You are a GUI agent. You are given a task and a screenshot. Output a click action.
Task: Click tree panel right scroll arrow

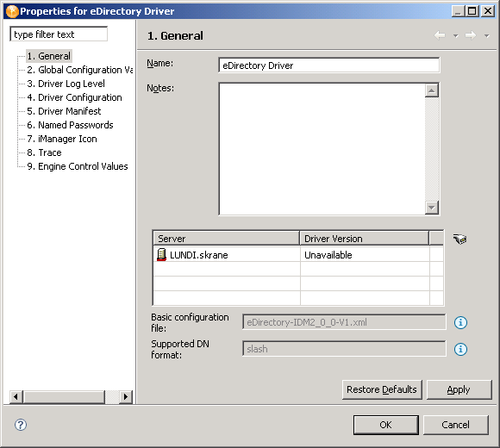(126, 396)
